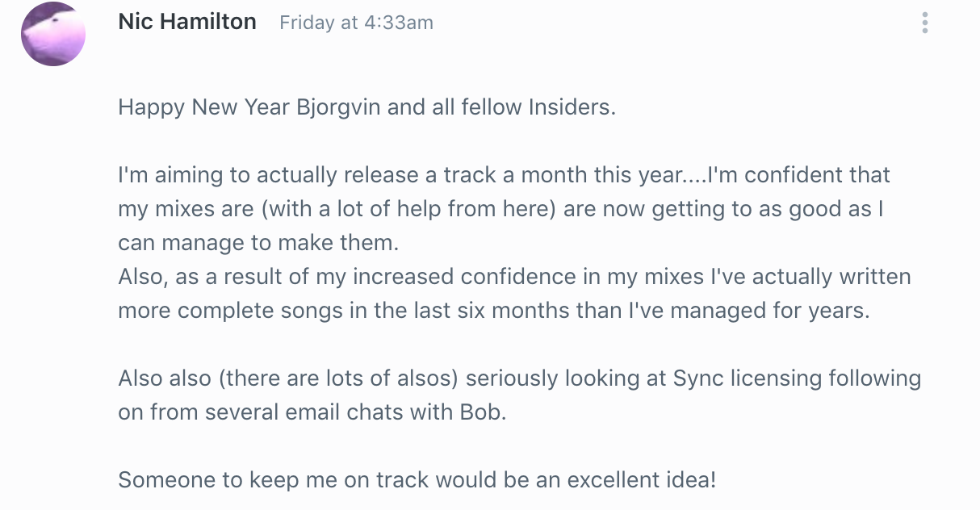Screen dimensions: 980x510
Task: Open the three-dot options menu on the post
Action: click(x=924, y=23)
